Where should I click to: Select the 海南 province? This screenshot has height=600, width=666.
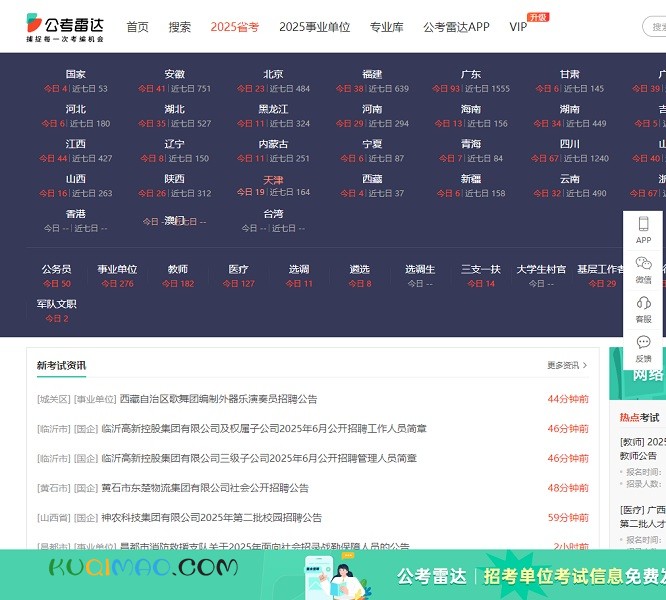(471, 109)
